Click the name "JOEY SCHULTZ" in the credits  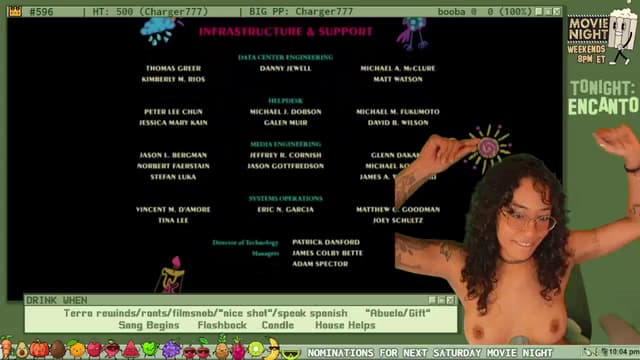point(398,220)
